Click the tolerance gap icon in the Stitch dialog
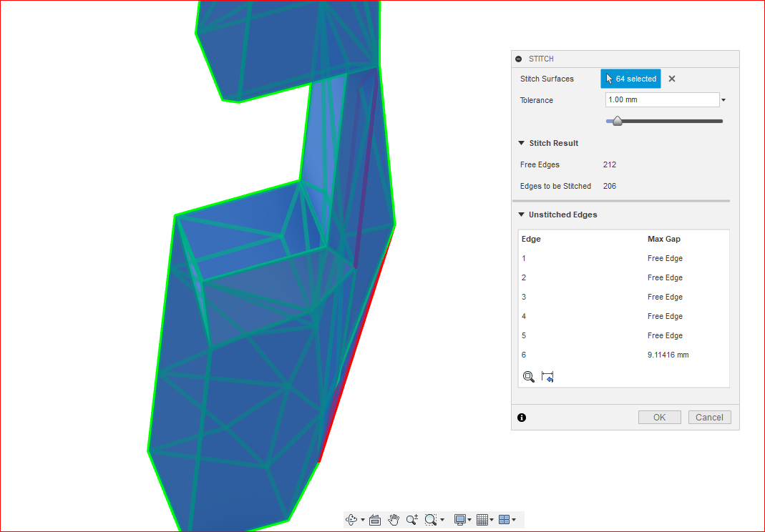 [x=547, y=376]
